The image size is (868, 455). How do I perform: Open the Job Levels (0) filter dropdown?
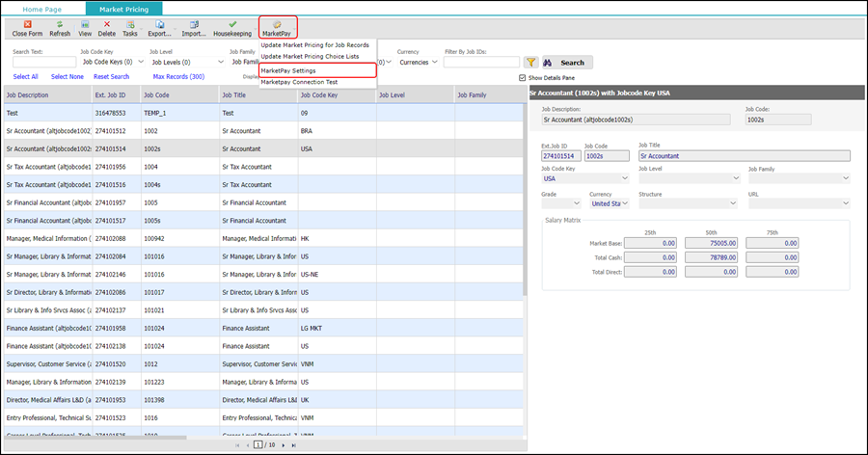click(187, 62)
